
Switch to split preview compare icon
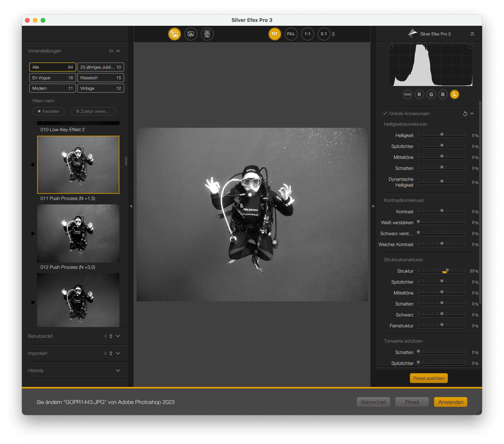[x=191, y=34]
